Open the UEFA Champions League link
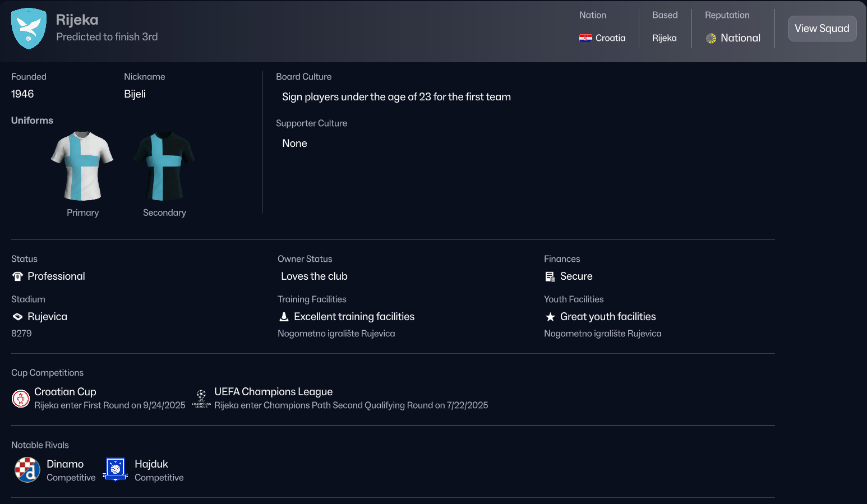This screenshot has height=504, width=867. pos(273,392)
